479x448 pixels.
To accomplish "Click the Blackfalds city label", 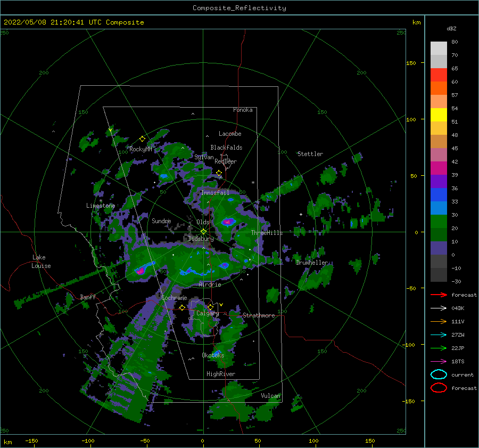I will 226,148.
